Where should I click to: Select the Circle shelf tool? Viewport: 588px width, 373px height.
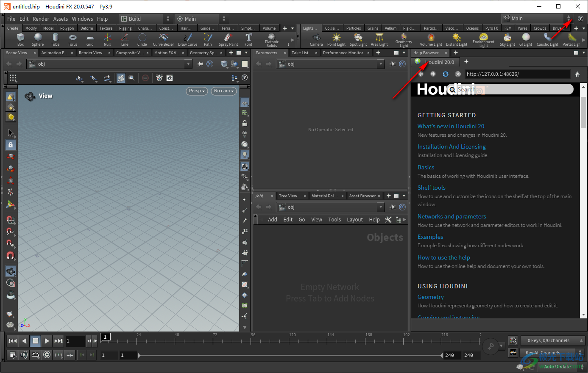point(142,40)
